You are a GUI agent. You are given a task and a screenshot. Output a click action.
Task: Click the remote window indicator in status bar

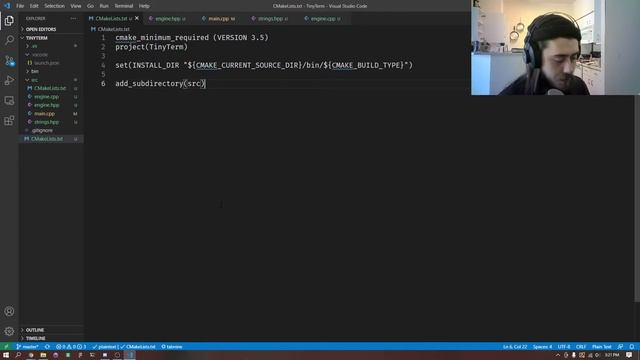[x=6, y=347]
